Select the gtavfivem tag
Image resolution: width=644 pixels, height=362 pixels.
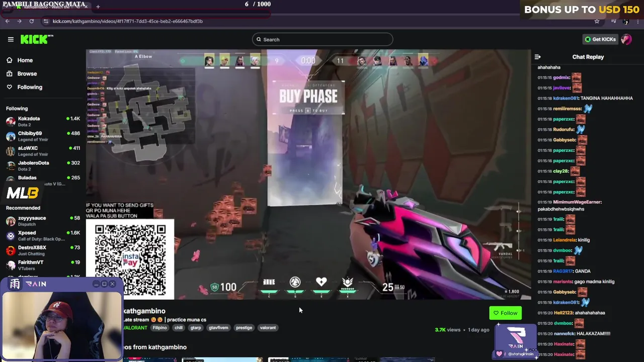(218, 328)
